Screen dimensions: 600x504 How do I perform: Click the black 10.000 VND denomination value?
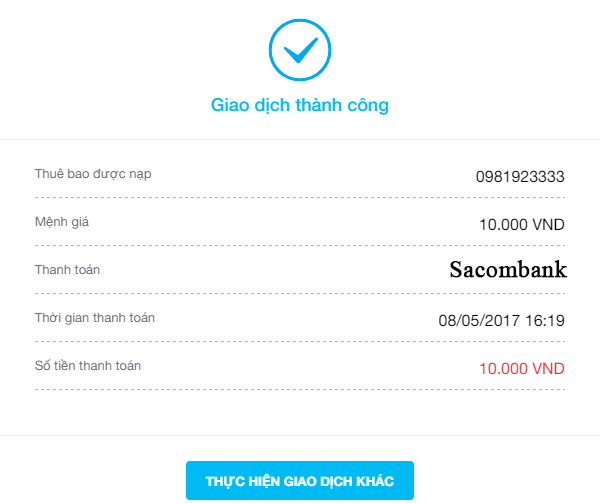pos(522,224)
